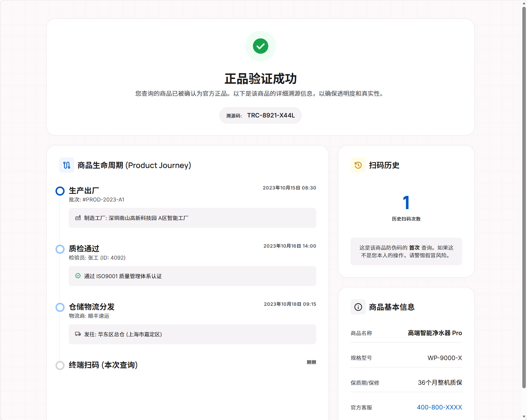Viewport: 527px width, 420px height.
Task: Click the product journey route icon
Action: (67, 165)
